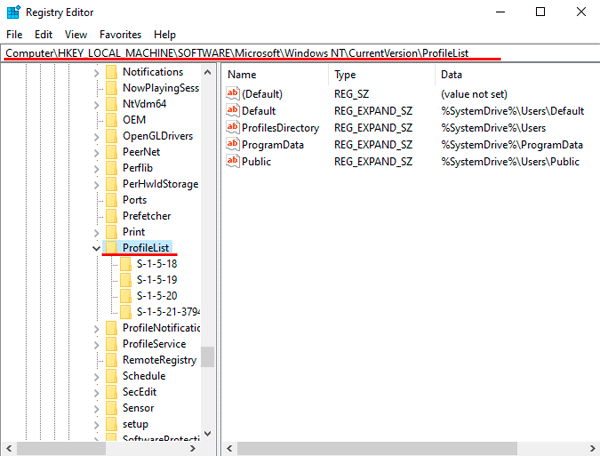
Task: Click the values pane horizontal scroll left arrow
Action: [x=230, y=448]
